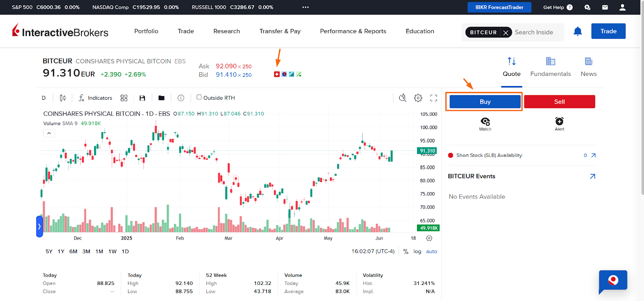Set chart range to 3M
This screenshot has width=644, height=301.
[x=86, y=252]
